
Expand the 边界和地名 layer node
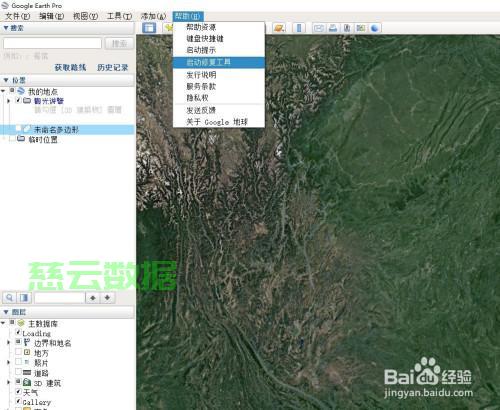pos(9,343)
